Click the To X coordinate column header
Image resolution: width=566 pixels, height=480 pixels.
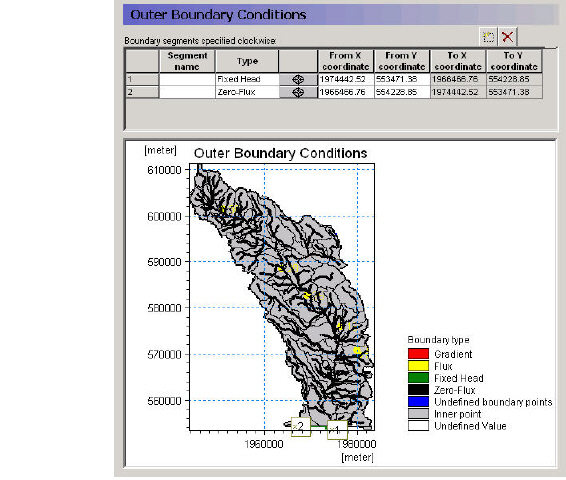458,61
